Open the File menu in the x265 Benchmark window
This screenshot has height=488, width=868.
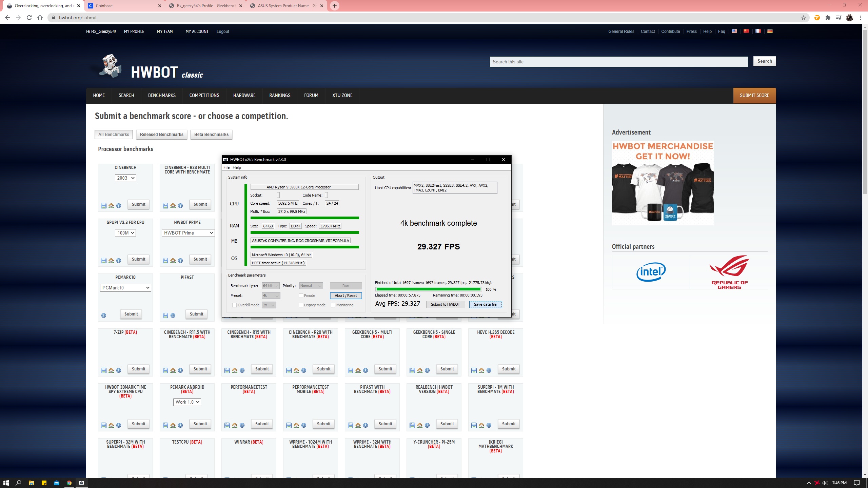tap(226, 167)
